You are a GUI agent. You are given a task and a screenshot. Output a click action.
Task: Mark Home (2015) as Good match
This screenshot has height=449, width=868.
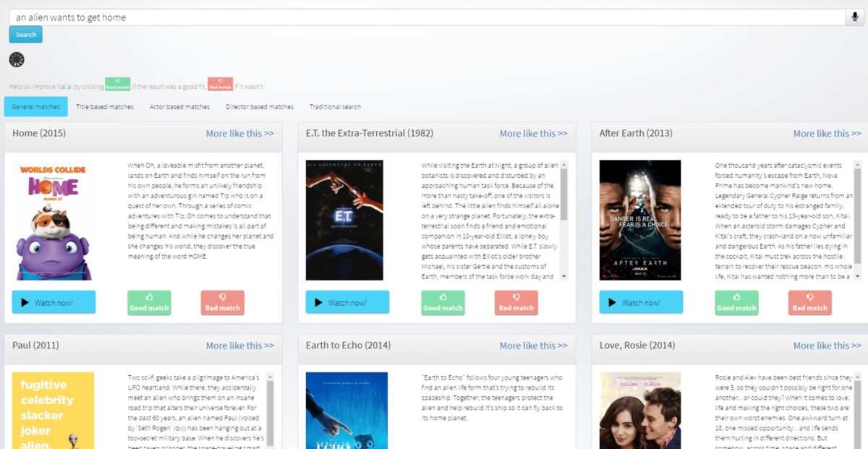point(149,303)
